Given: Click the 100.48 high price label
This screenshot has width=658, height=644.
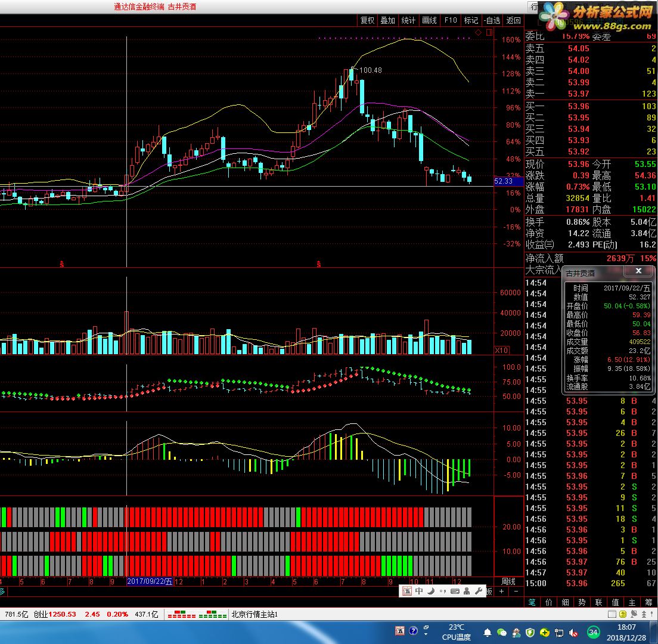Looking at the screenshot, I should 371,70.
